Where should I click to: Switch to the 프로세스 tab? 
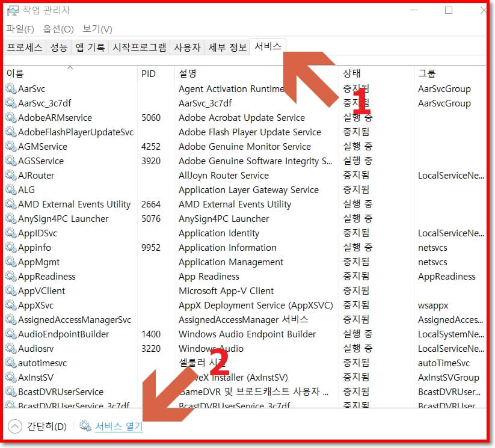(x=25, y=48)
